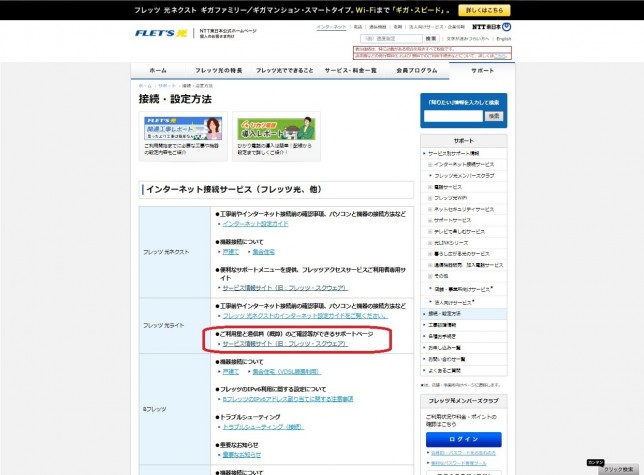Select the フレッツ光の特長 tab
The height and width of the screenshot is (475, 644).
219,71
